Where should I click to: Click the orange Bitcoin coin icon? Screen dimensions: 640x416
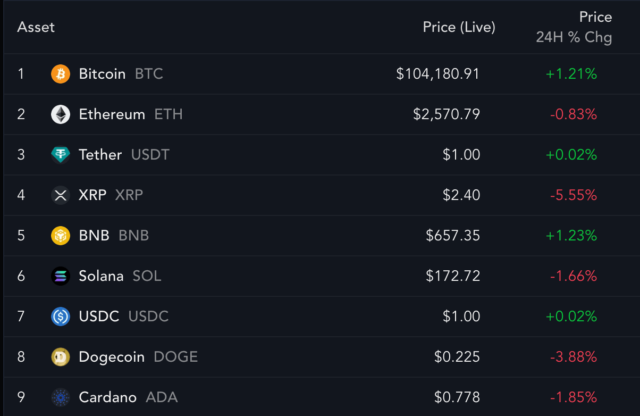pos(60,74)
